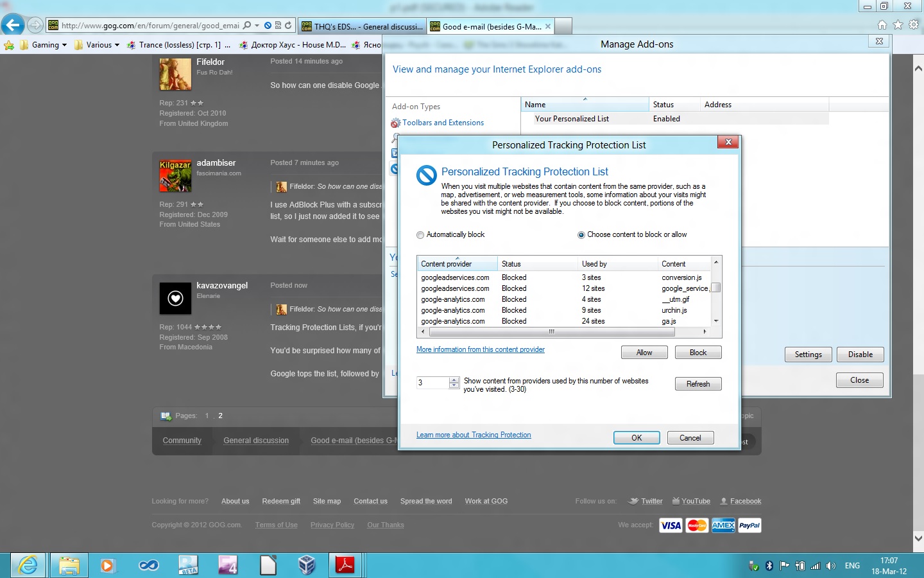Click the website count number field
The image size is (924, 578).
[432, 383]
